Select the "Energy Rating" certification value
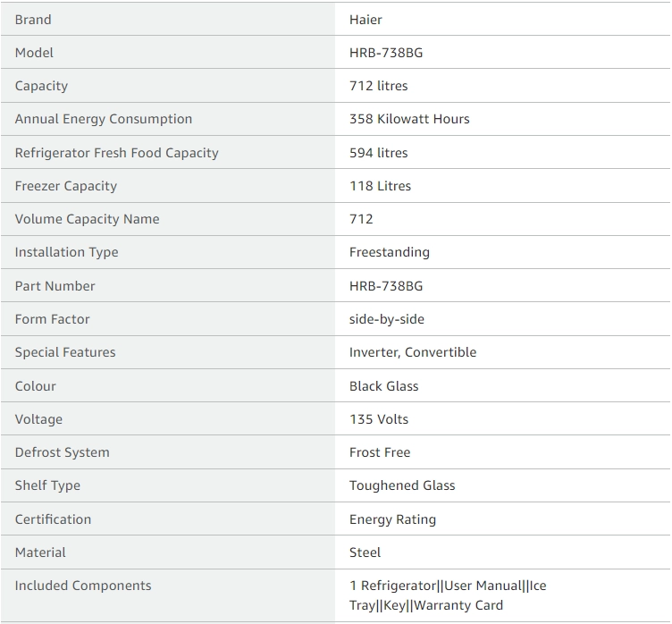 click(392, 519)
